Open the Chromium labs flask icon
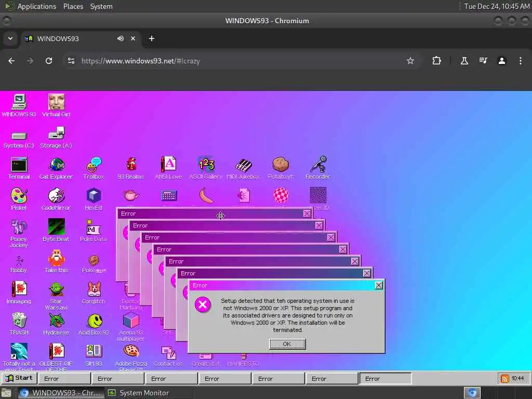The image size is (532, 399). (464, 61)
